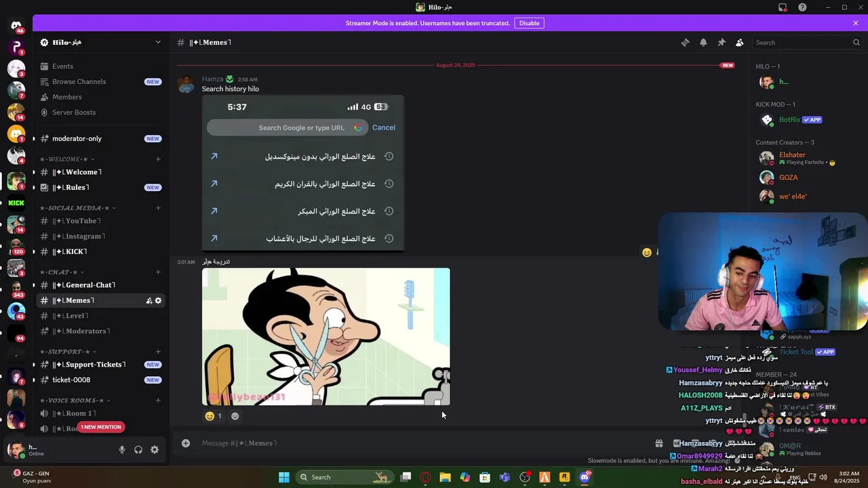Click the search magnifier icon in header
Viewport: 868px width, 488px height.
[856, 43]
